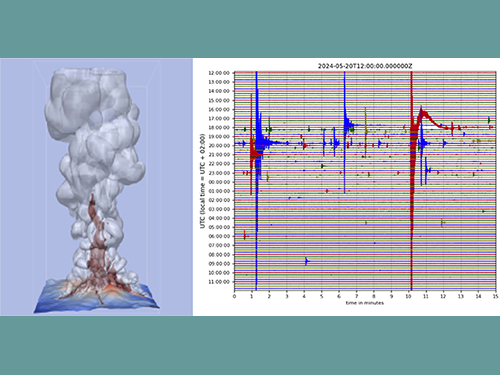Select the small red event near 06:00:00 row
Viewport: 500px width, 375px height.
(x=245, y=236)
